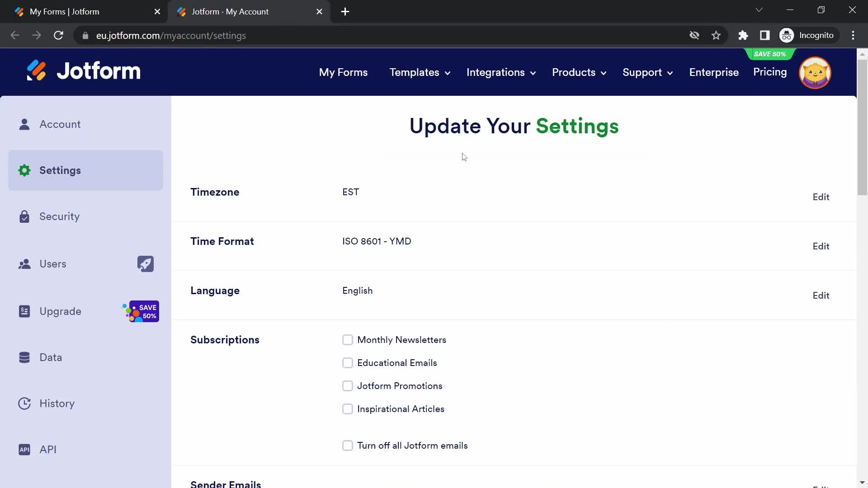Open the Users section icon
The height and width of the screenshot is (488, 868).
point(25,264)
